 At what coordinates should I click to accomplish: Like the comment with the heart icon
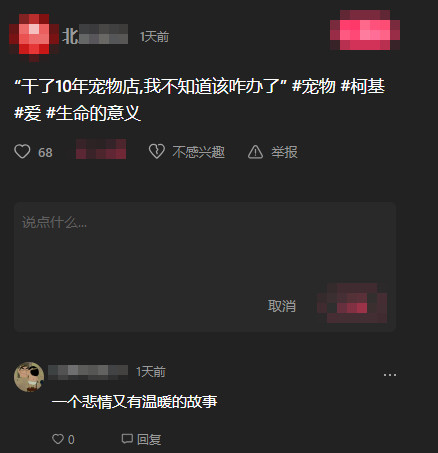click(x=58, y=439)
